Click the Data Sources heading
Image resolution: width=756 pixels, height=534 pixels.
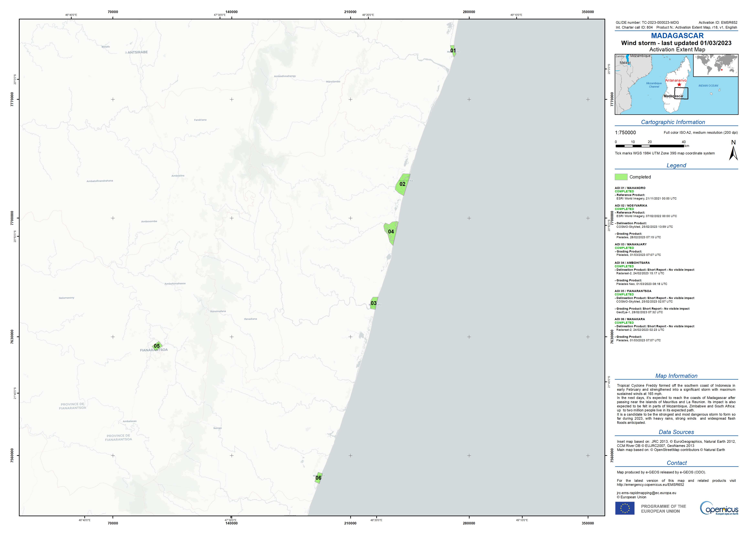pos(676,432)
